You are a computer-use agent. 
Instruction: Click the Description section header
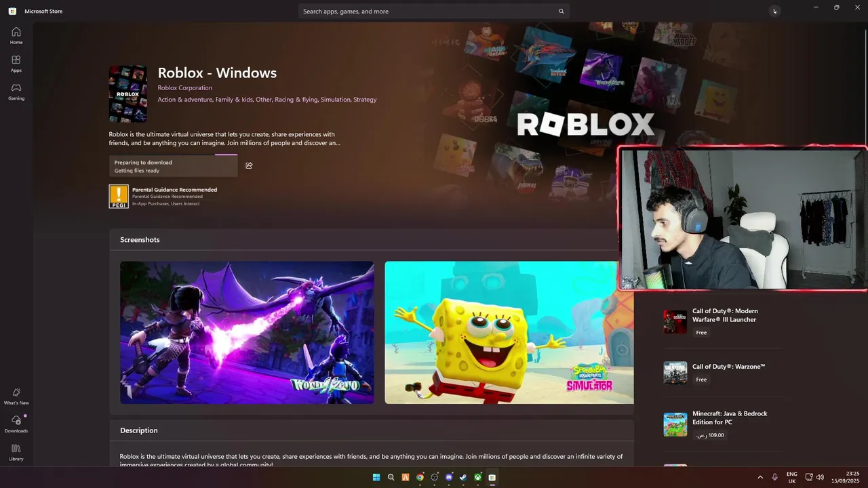click(x=139, y=430)
